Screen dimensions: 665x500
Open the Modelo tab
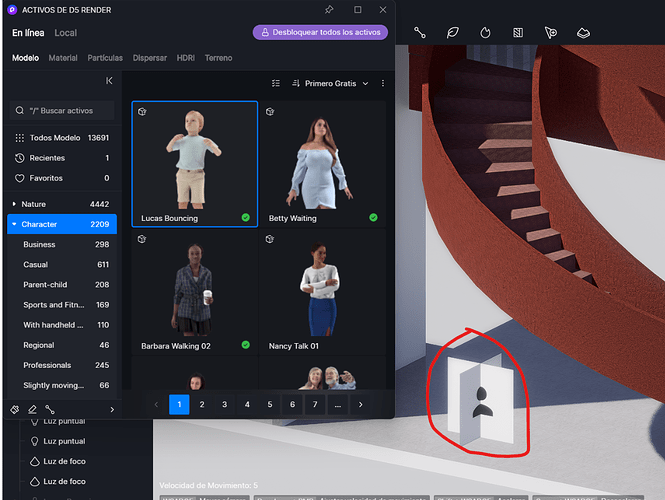[25, 58]
